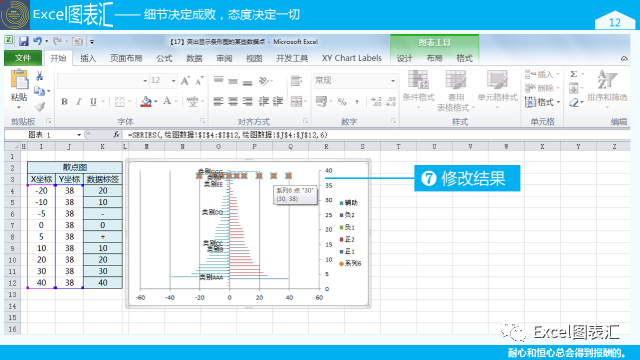Image resolution: width=640 pixels, height=360 pixels.
Task: Click the Save icon in quick access toolbar
Action: click(24, 41)
